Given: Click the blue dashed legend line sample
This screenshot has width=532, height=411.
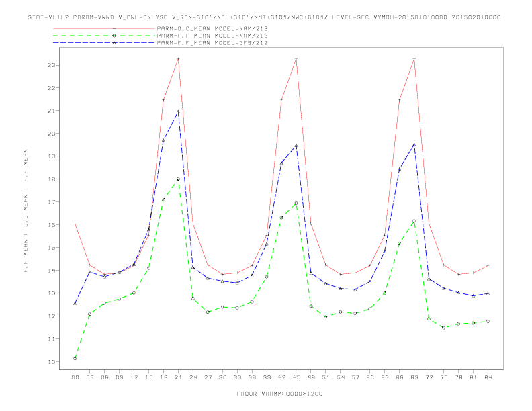Looking at the screenshot, I should click(x=104, y=43).
